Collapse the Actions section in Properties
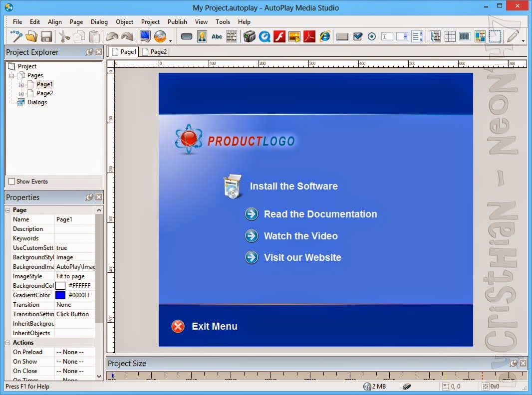This screenshot has width=532, height=395. pyautogui.click(x=8, y=343)
